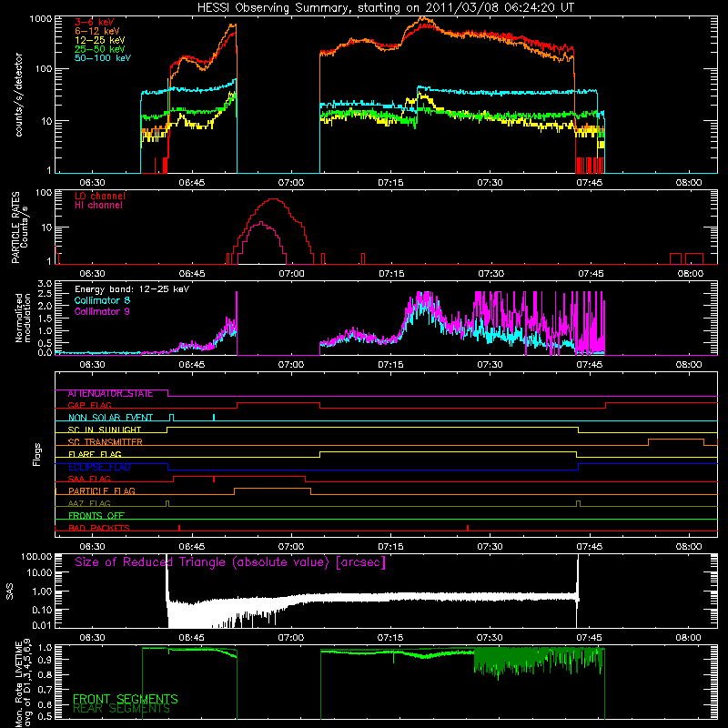Click the counts/s/detector axis label
The image size is (728, 728).
click(18, 95)
